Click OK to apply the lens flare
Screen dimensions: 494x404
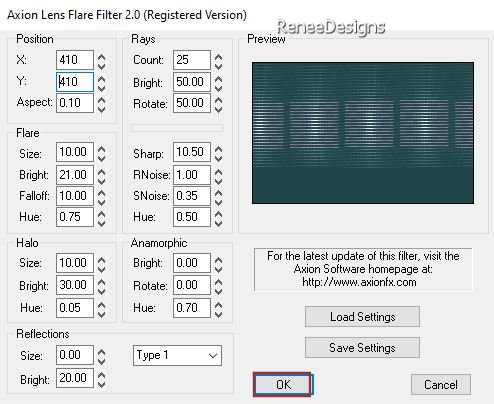[282, 385]
